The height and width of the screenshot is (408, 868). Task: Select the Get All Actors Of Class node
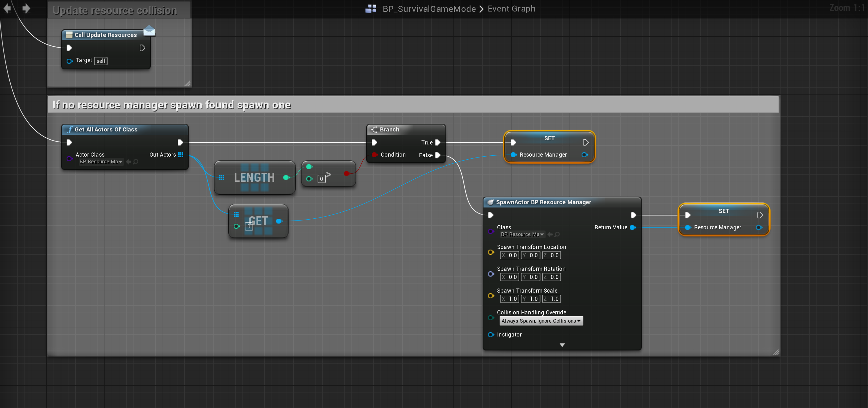(106, 129)
